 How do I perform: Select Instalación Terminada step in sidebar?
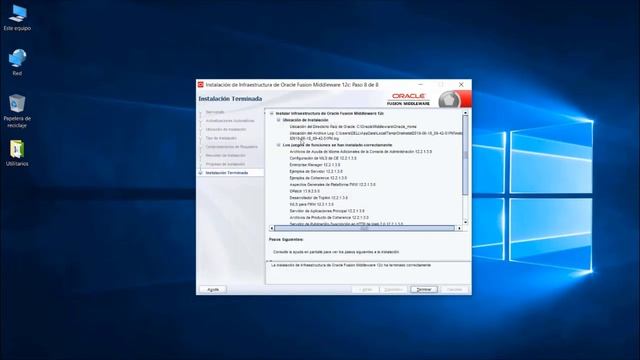click(x=227, y=173)
